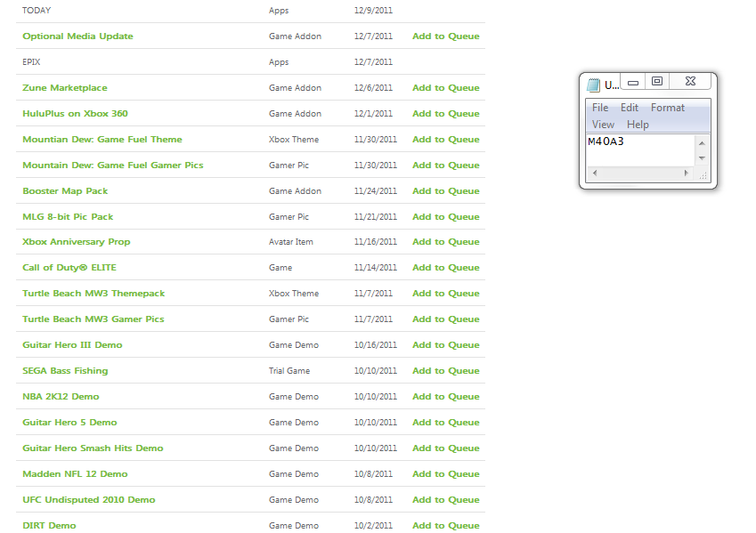
Task: Open the Edit menu in Notepad
Action: tap(629, 108)
